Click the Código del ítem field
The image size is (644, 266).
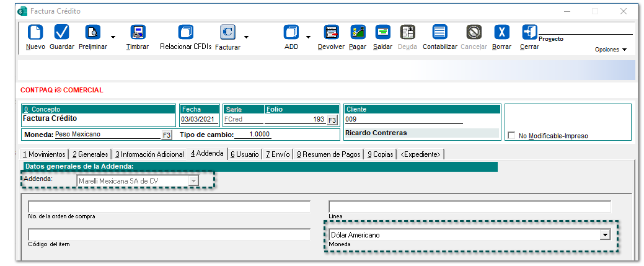point(169,235)
